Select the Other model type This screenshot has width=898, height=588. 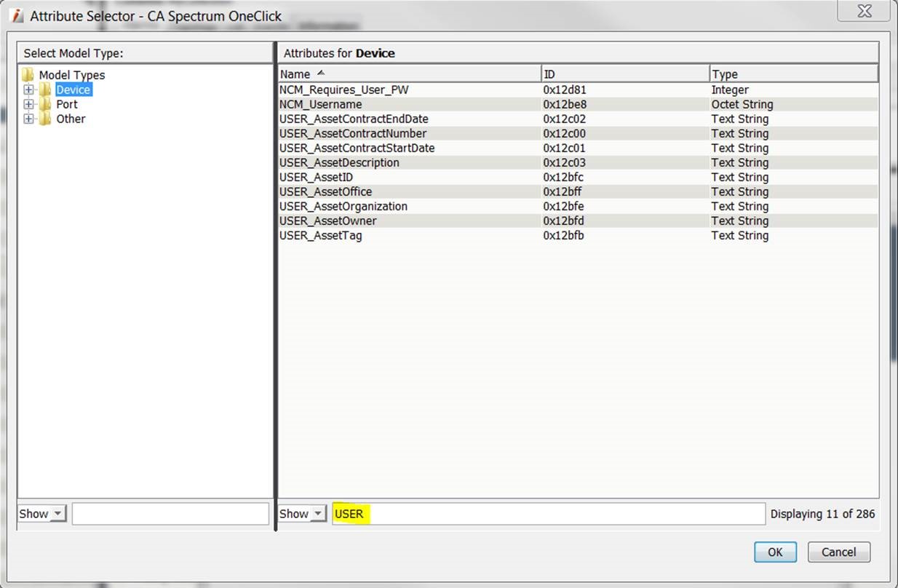pos(71,119)
